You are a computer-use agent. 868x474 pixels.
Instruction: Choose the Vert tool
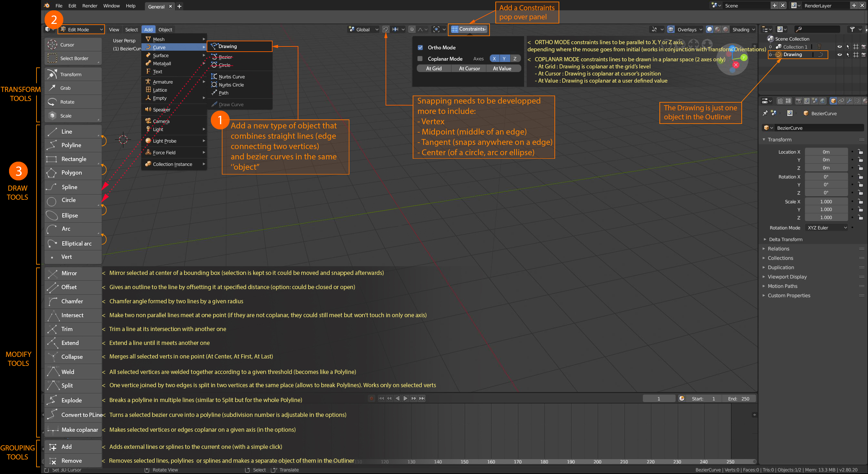[73, 257]
